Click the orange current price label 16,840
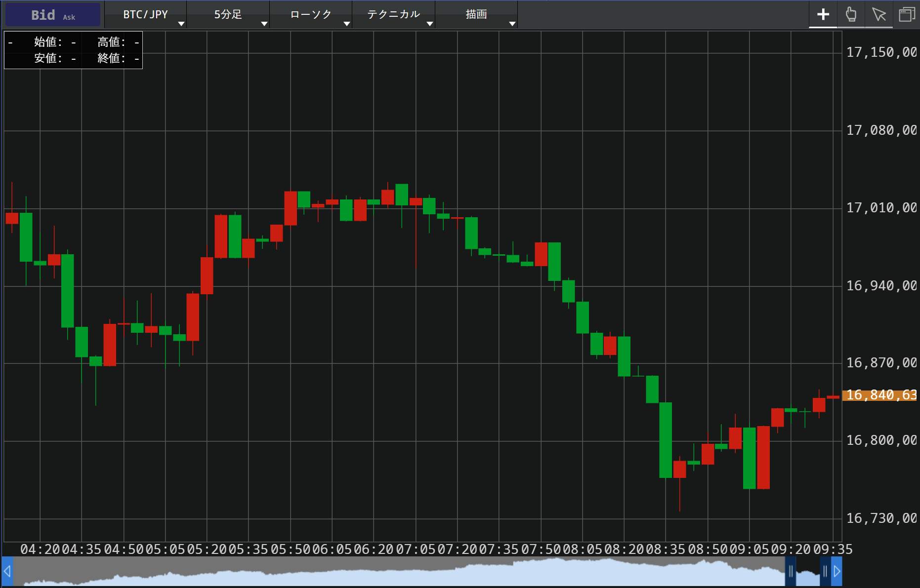This screenshot has height=588, width=920. pyautogui.click(x=881, y=395)
